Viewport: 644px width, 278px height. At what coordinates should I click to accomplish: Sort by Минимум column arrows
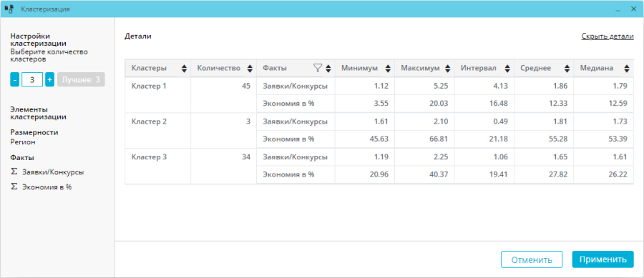[388, 69]
